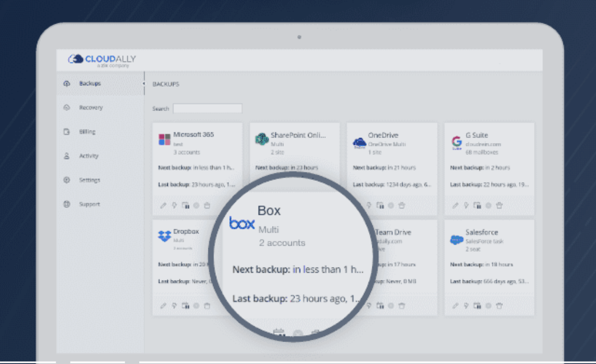Toggle pause on the G Suite backup
Image resolution: width=596 pixels, height=364 pixels.
coord(476,206)
